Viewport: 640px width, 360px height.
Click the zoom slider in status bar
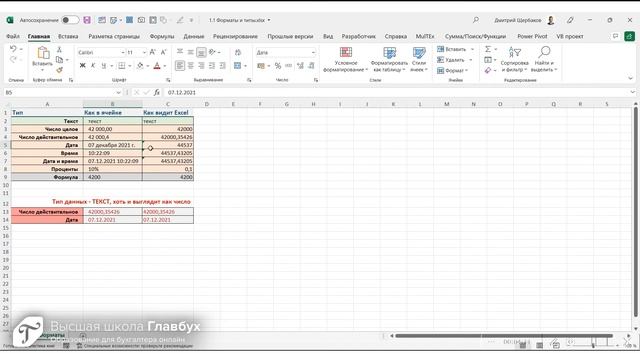593,345
